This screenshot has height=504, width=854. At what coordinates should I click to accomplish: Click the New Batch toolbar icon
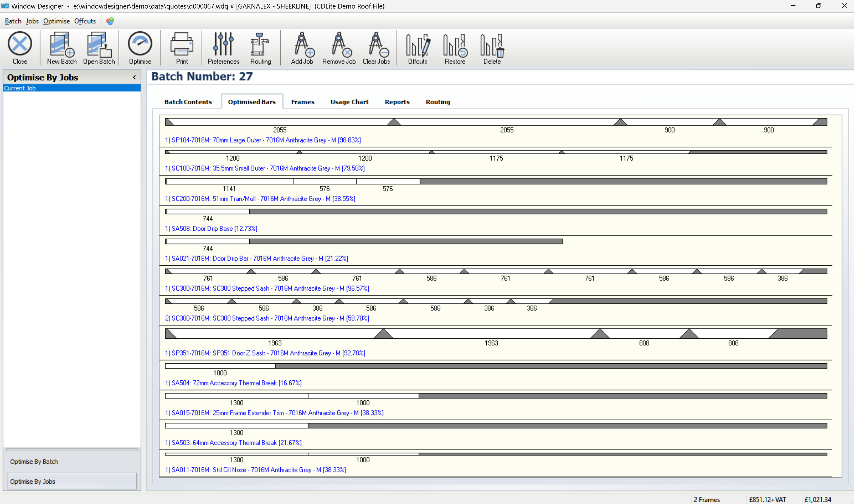click(61, 48)
